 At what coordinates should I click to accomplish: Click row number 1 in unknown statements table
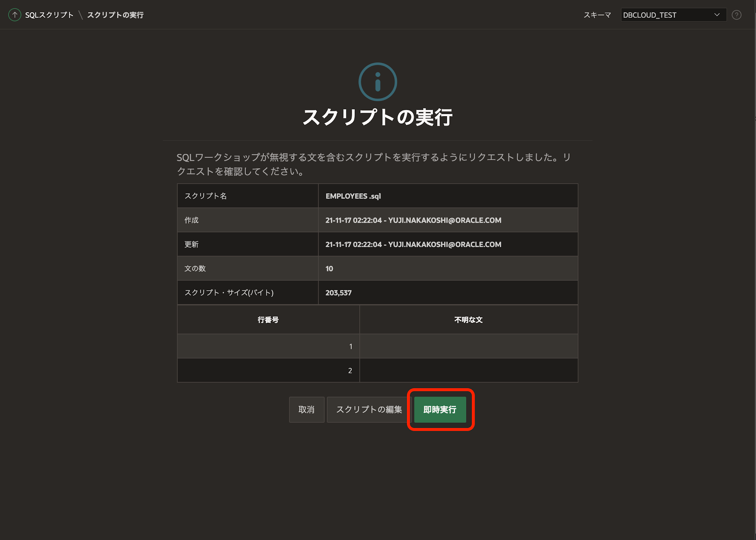tap(350, 346)
